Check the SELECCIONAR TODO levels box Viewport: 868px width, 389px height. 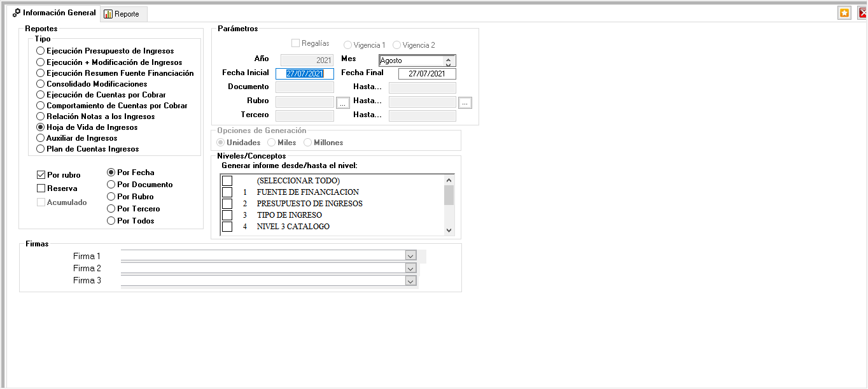pyautogui.click(x=227, y=181)
